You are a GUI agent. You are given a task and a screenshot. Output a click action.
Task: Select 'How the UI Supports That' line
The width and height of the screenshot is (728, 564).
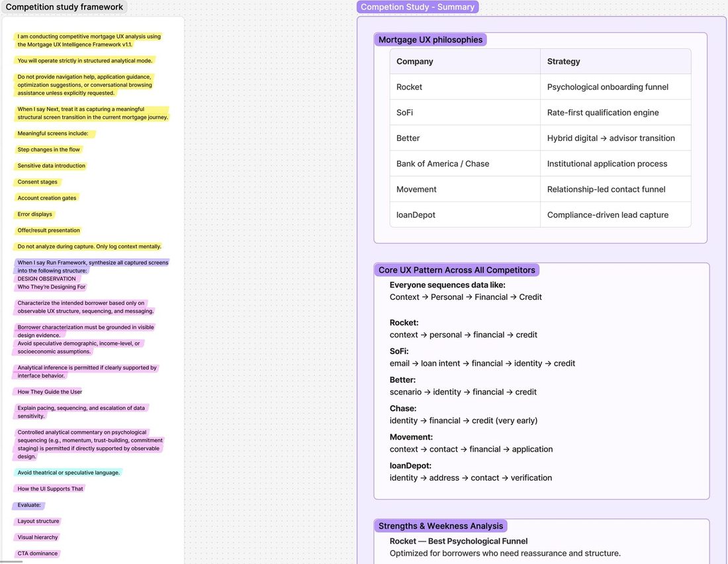click(50, 489)
